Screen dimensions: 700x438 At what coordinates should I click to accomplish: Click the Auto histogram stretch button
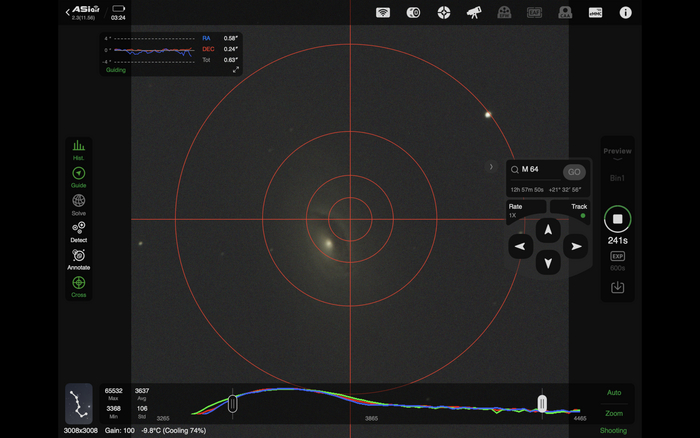tap(614, 393)
